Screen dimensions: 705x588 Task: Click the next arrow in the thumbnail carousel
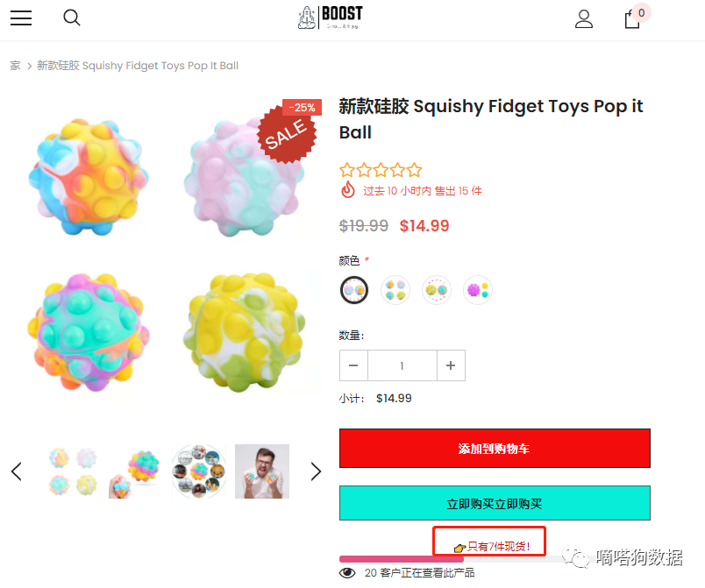point(316,471)
